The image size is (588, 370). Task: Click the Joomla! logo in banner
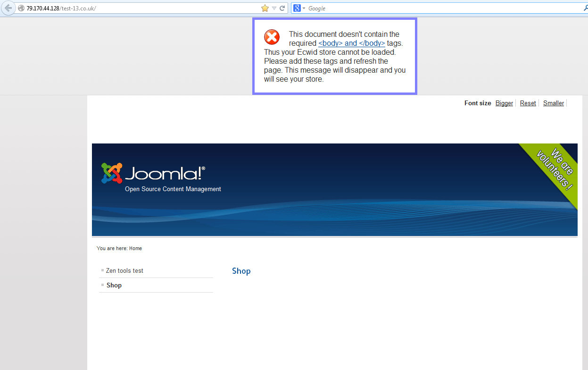click(x=153, y=173)
